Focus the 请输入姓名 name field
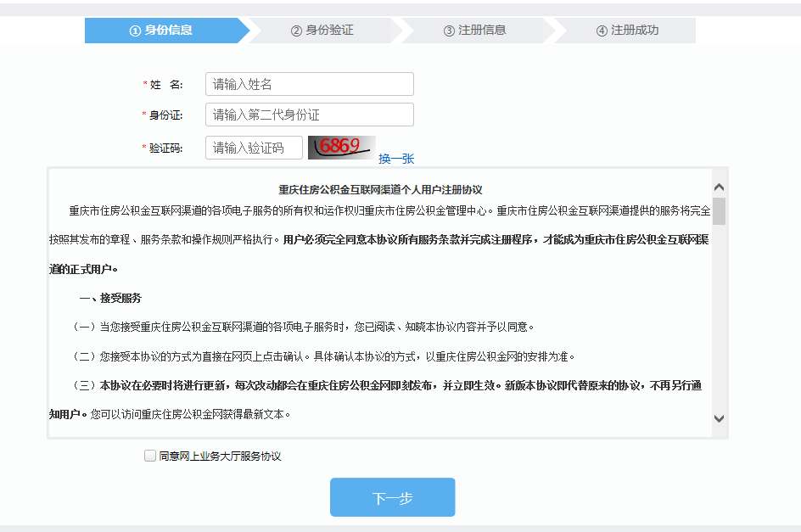 [x=309, y=84]
